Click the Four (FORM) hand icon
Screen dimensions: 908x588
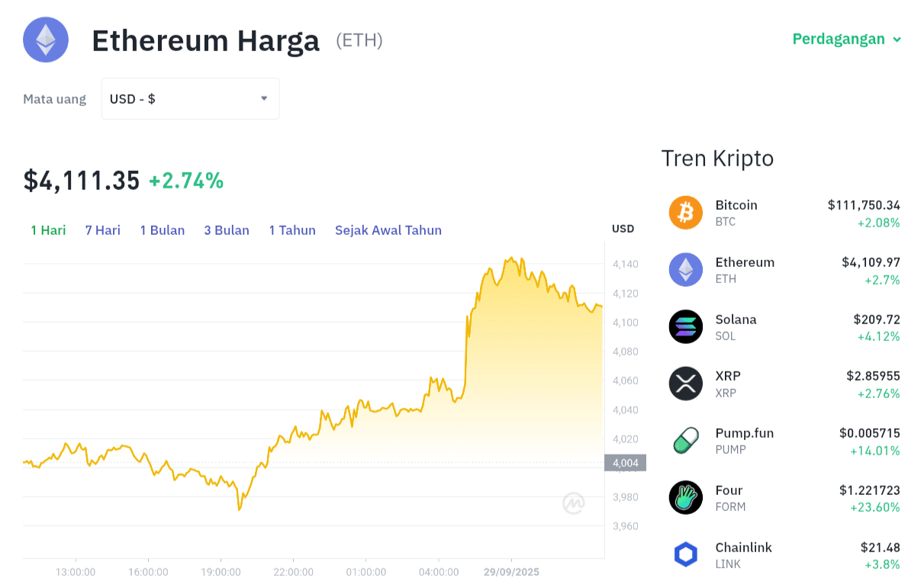(685, 498)
